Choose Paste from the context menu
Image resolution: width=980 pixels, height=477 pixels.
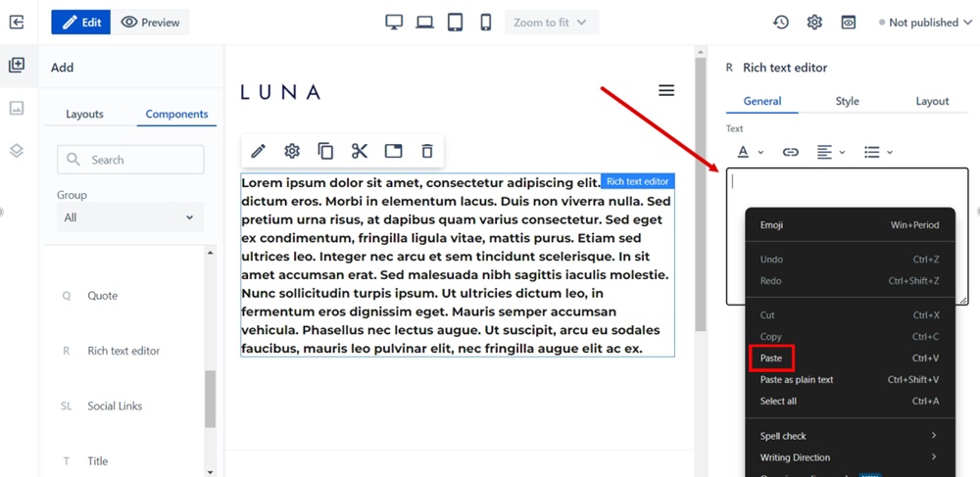[x=850, y=358]
